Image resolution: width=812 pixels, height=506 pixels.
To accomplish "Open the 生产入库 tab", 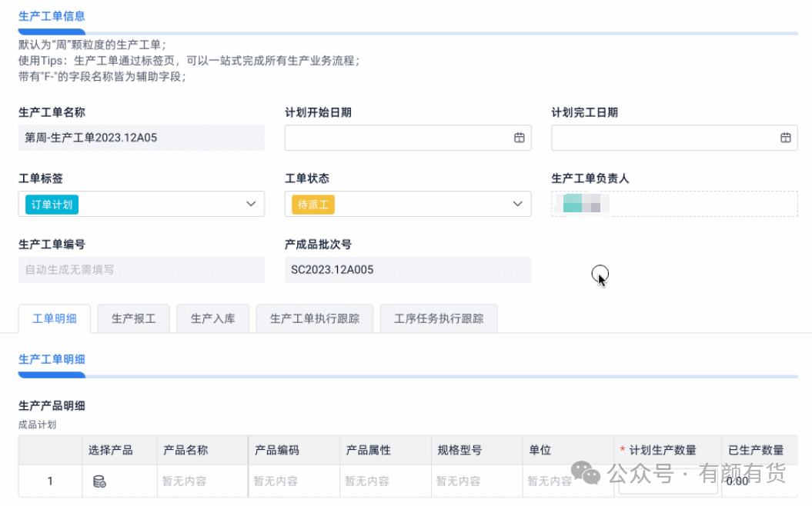I will click(x=213, y=318).
